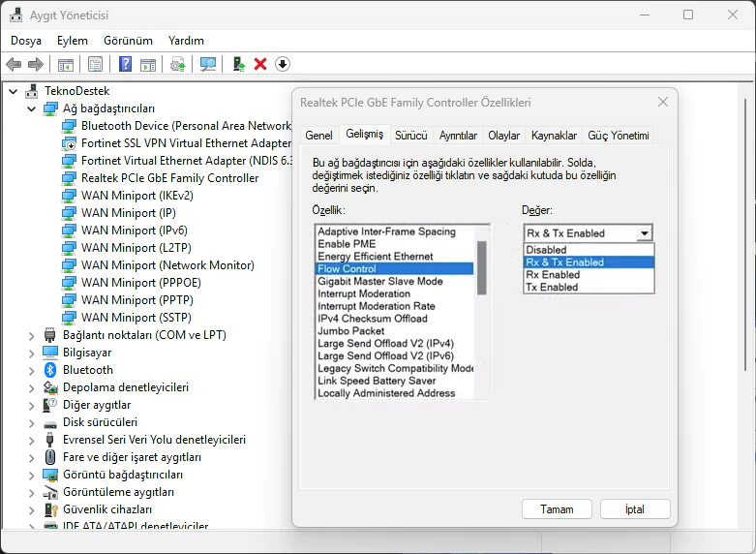Screen dimensions: 756x554
Task: Switch to the Olaylar tab
Action: (x=504, y=136)
